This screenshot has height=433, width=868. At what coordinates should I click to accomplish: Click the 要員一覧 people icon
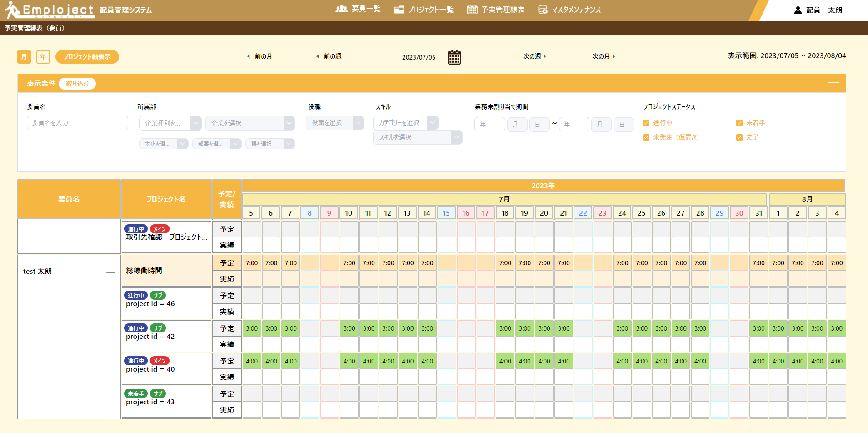[341, 9]
